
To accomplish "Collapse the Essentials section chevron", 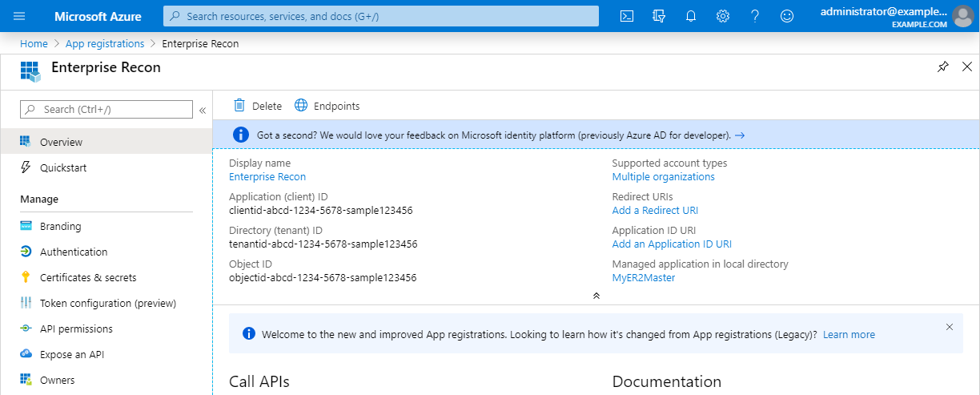I will (596, 296).
